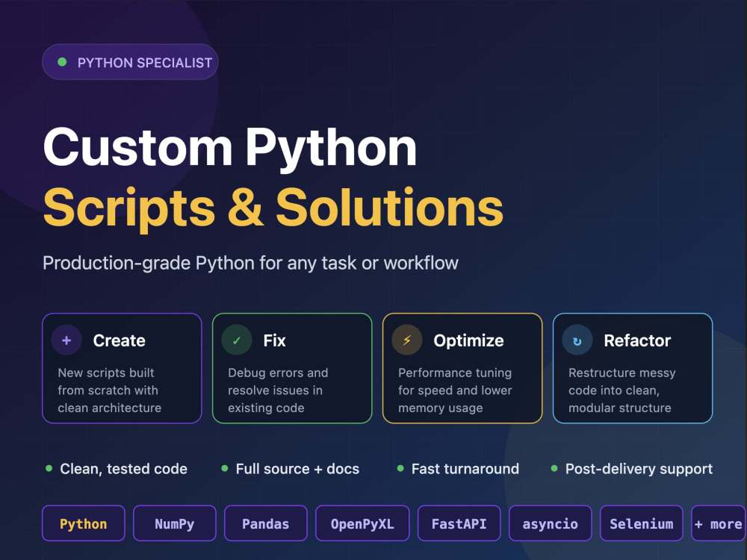Click the 'Create' card heading
Image resolution: width=747 pixels, height=560 pixels.
click(x=119, y=340)
